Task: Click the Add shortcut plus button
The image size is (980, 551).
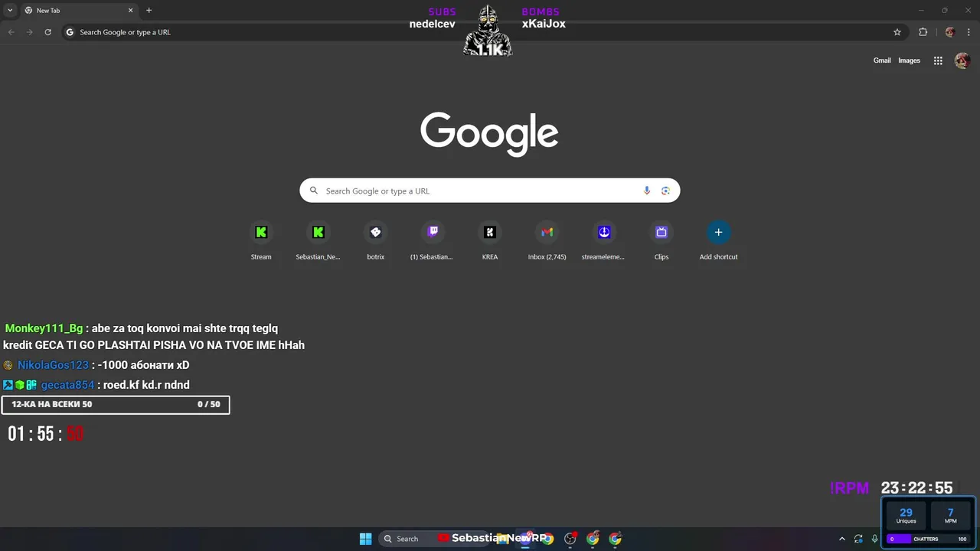Action: [718, 232]
